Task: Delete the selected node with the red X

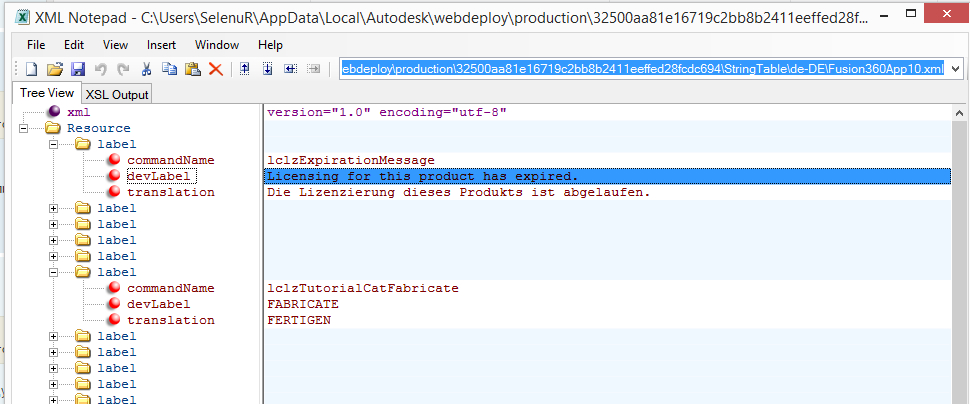Action: [x=215, y=68]
